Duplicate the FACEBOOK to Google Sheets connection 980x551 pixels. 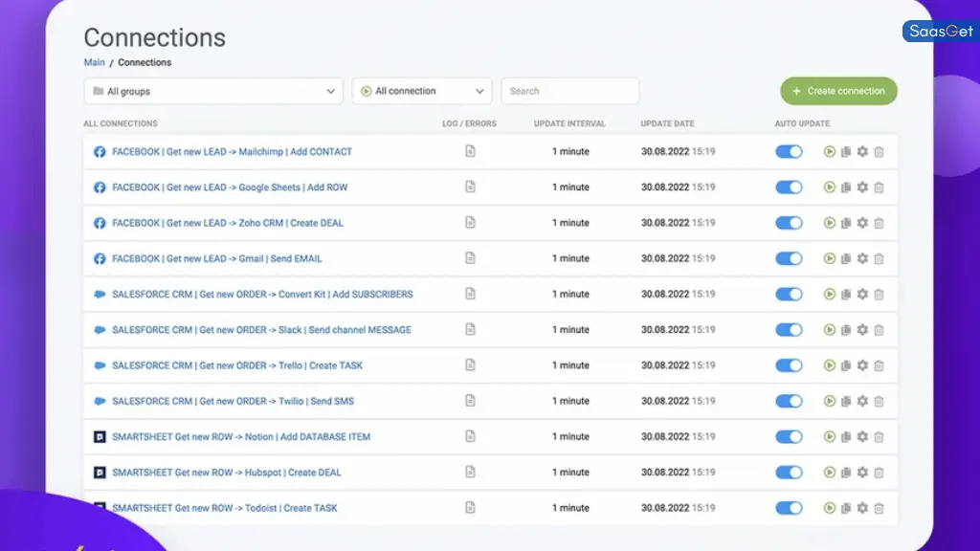[846, 187]
